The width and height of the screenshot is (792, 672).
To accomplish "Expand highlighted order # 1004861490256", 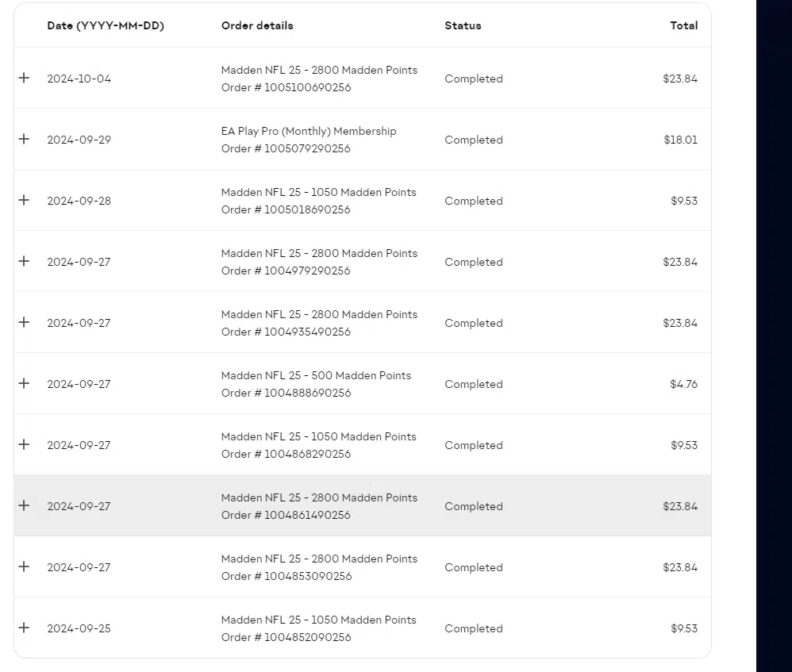I will point(24,505).
